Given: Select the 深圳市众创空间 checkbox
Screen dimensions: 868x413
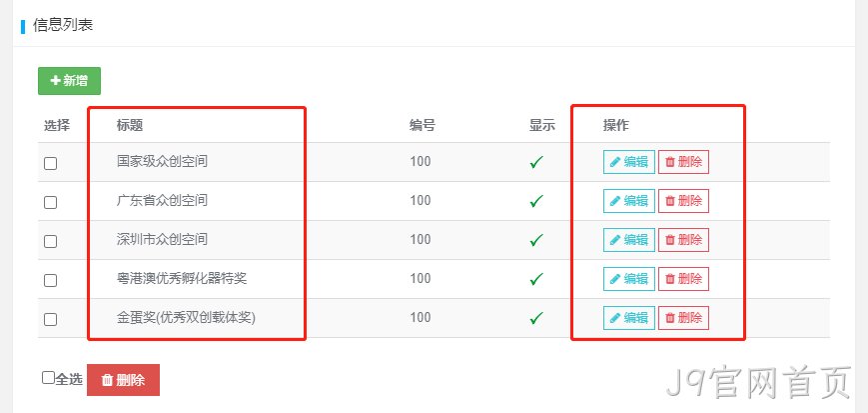Looking at the screenshot, I should coord(50,241).
